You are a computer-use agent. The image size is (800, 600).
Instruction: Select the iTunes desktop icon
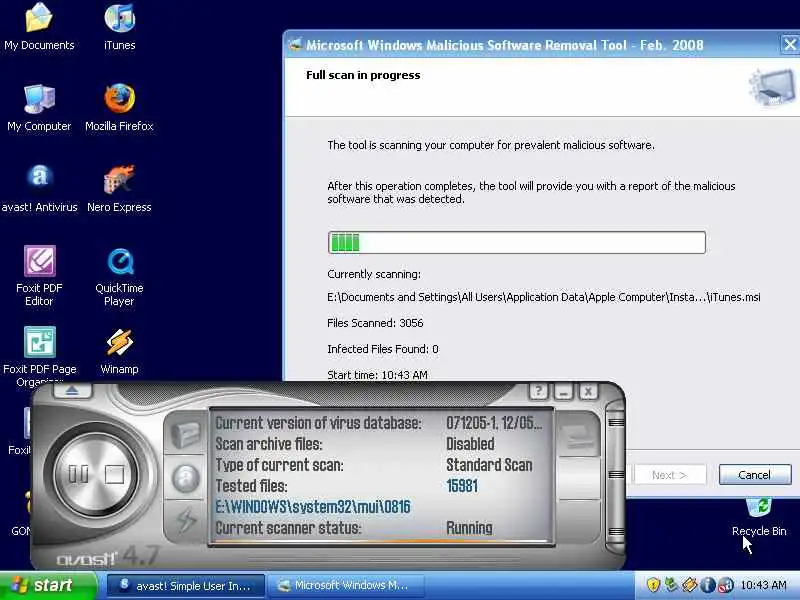(x=119, y=27)
